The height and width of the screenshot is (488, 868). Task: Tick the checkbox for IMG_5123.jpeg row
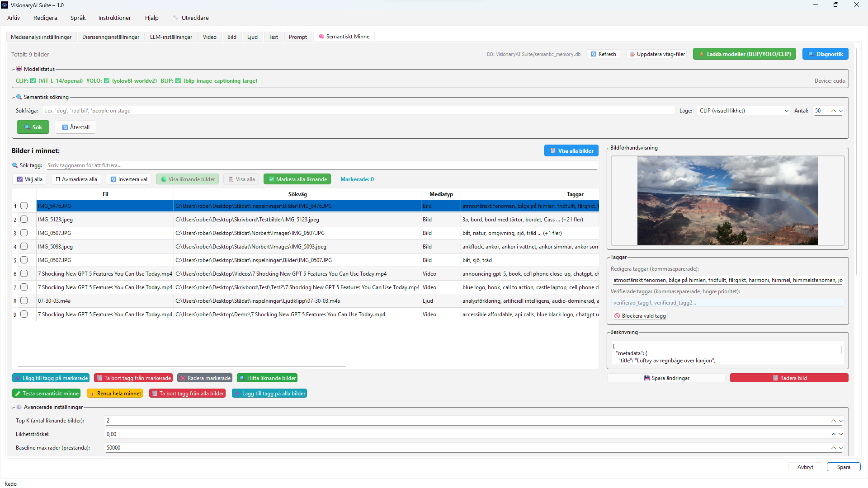[24, 220]
